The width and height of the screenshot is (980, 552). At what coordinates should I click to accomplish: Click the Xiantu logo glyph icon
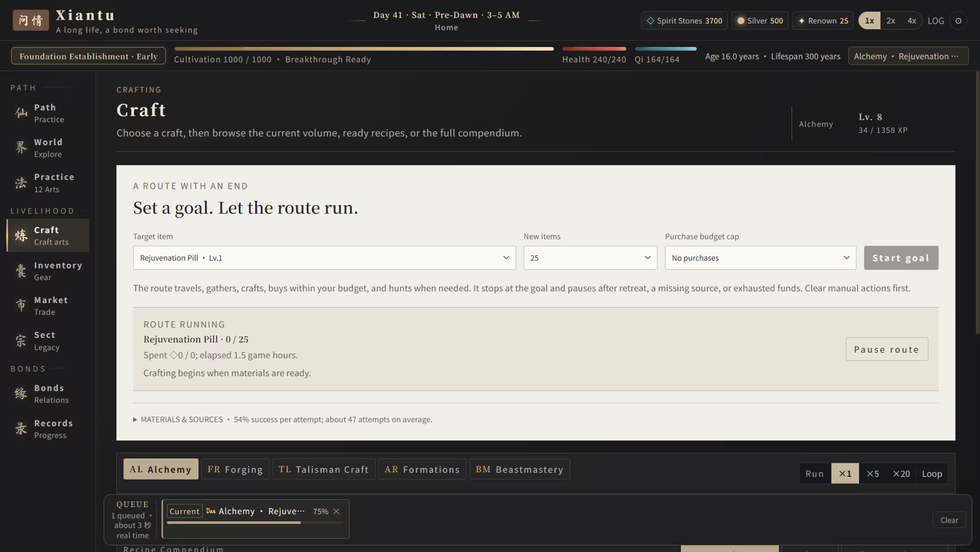(31, 21)
